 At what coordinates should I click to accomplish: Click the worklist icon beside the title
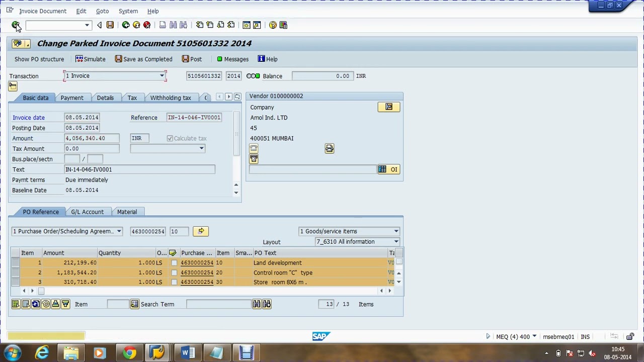[x=21, y=44]
